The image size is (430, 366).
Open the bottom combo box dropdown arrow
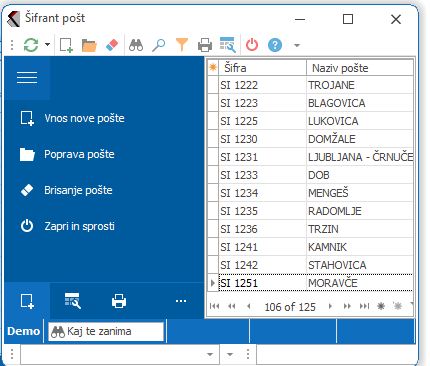[x=210, y=354]
